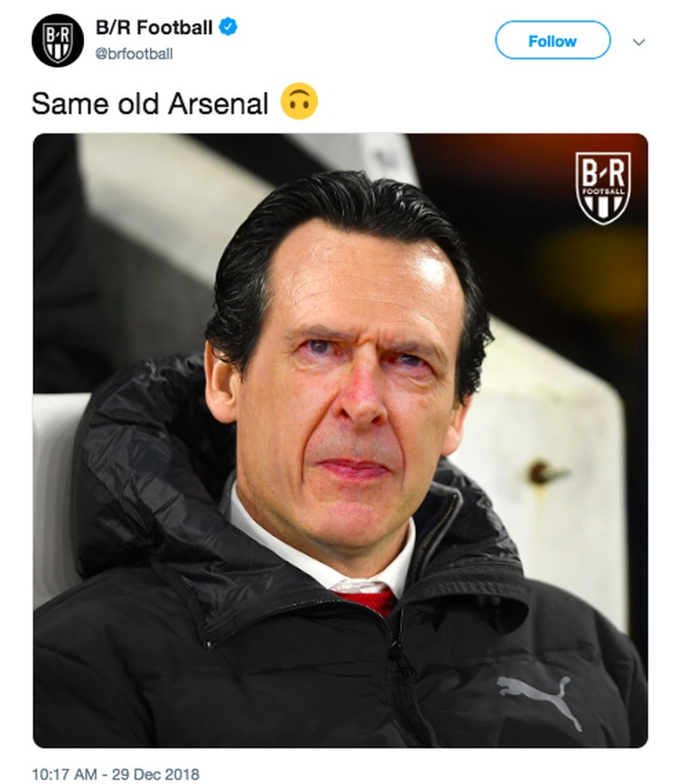
Task: Click the B/R Football watermark shield in the photo
Action: [x=603, y=188]
